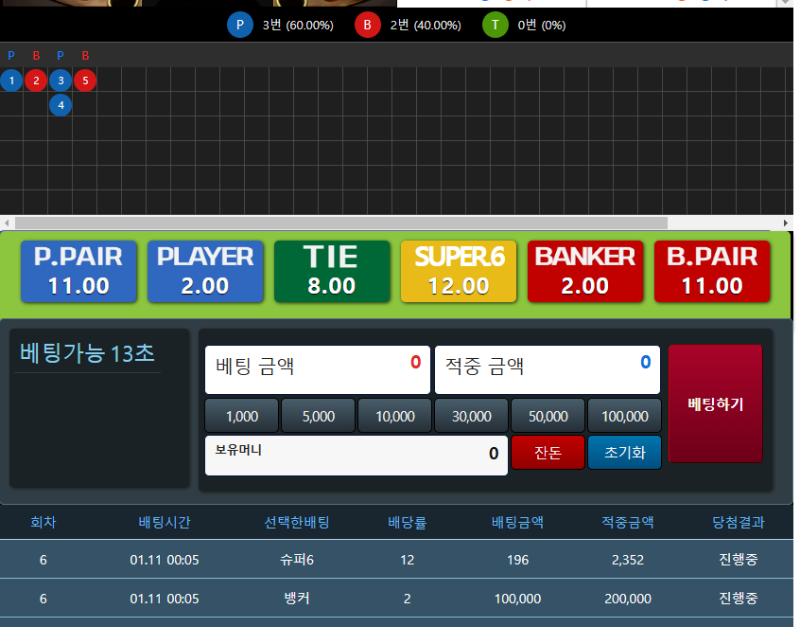Image resolution: width=800 pixels, height=627 pixels.
Task: Add 10,000 chip amount
Action: (395, 416)
